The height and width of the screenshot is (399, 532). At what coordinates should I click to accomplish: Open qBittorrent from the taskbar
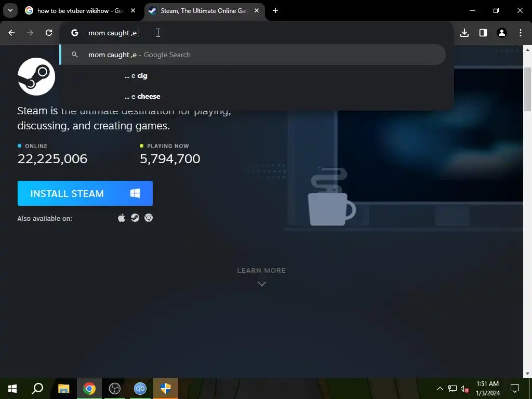pos(140,389)
